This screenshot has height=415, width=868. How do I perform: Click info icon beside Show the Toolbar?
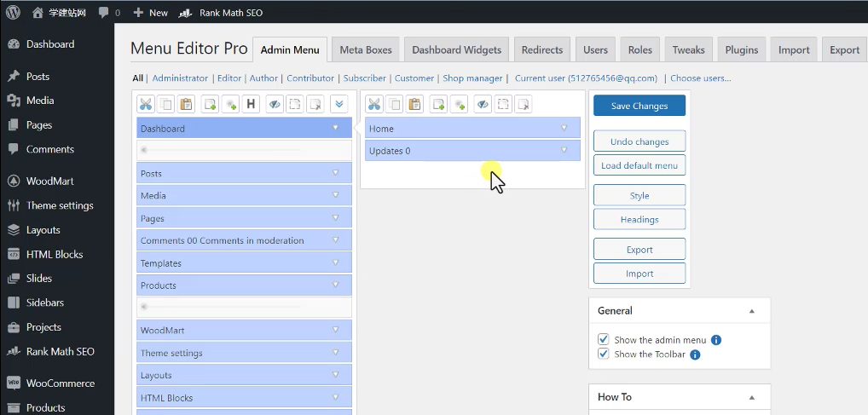(695, 354)
